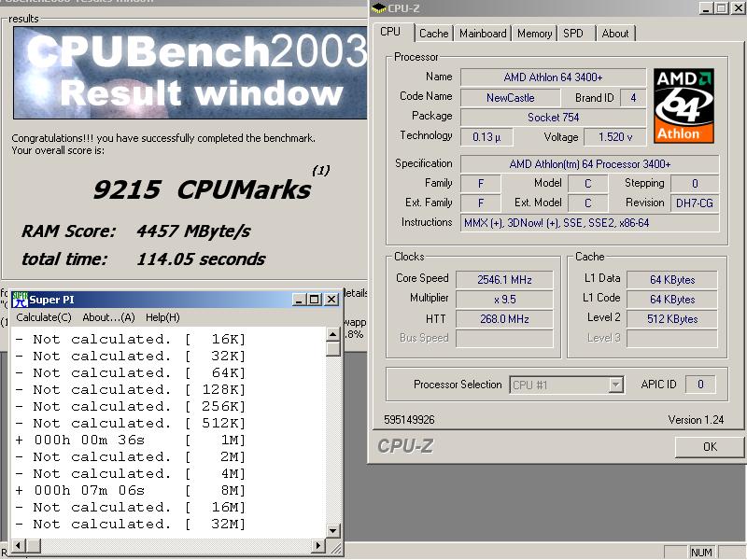Click the Instructions field MMX 3DNow SSE
This screenshot has height=560, width=747.
click(590, 223)
